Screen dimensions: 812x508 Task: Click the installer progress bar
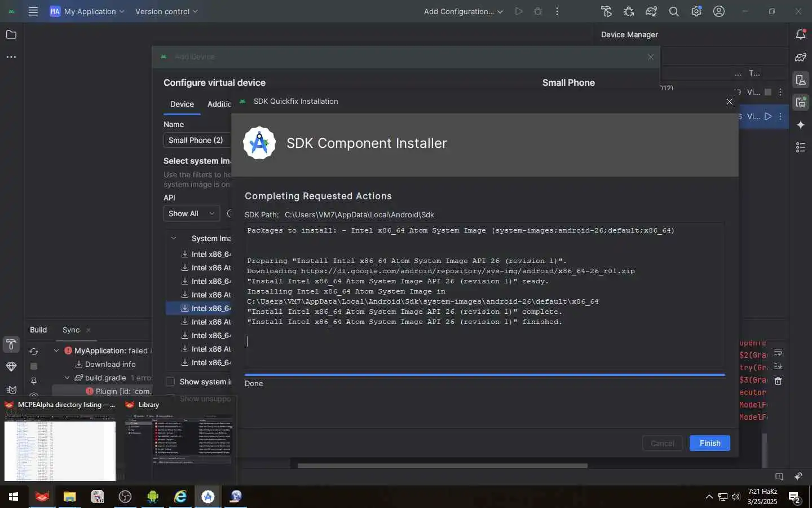click(484, 374)
